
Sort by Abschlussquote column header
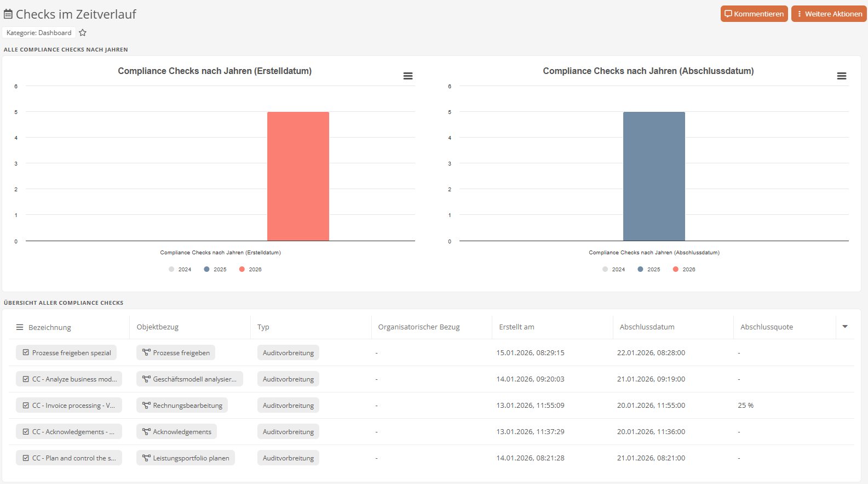click(x=766, y=327)
